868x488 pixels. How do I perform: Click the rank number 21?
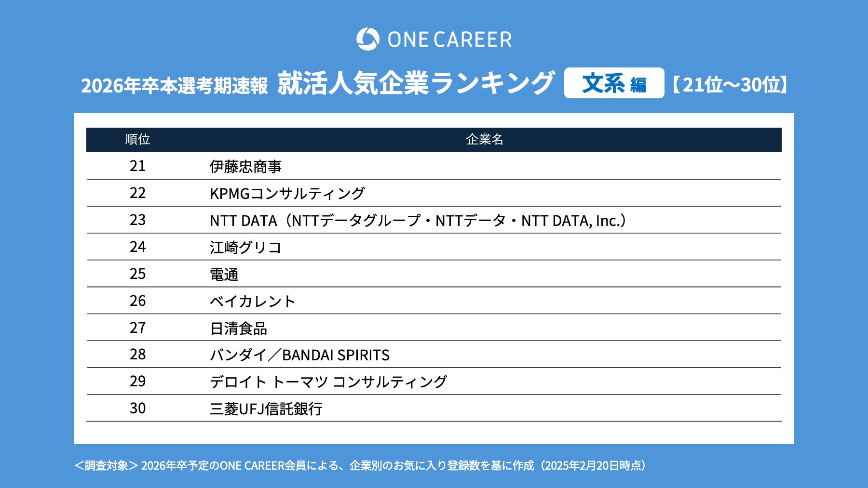pos(137,166)
